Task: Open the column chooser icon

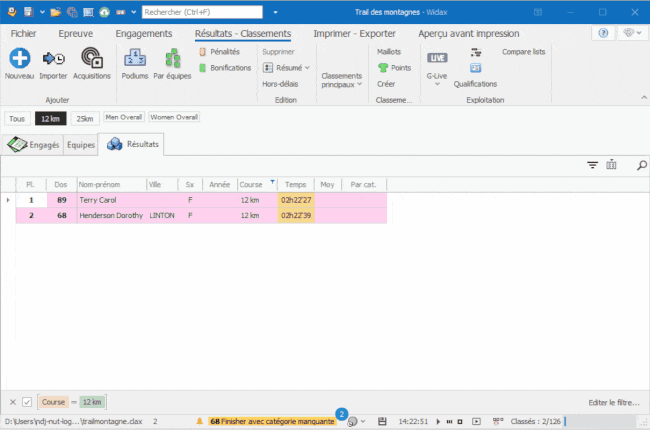Action: point(611,165)
